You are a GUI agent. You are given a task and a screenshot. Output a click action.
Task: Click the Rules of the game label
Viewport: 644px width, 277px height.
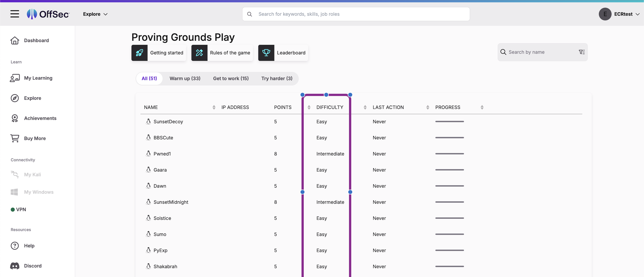coord(230,53)
